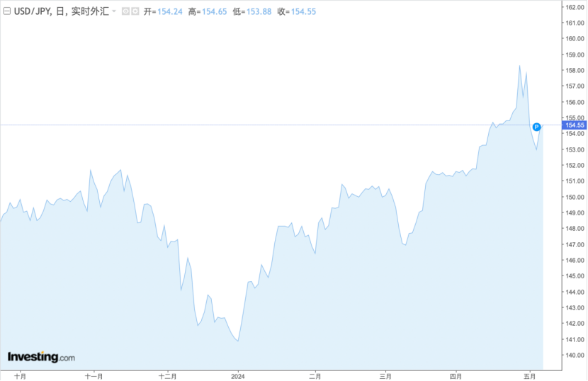Click the blue P marker on chart
Image resolution: width=588 pixels, height=381 pixels.
[x=536, y=127]
